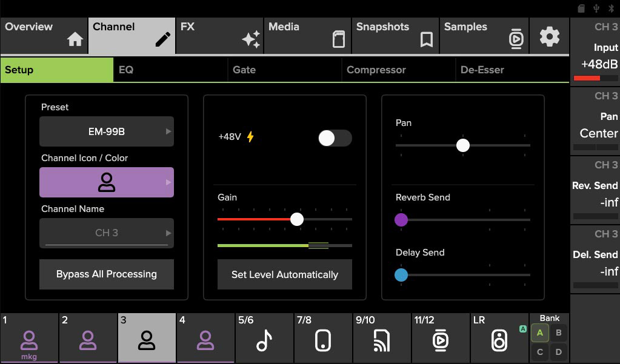Open the Channel Name field for CH 3

pyautogui.click(x=106, y=233)
